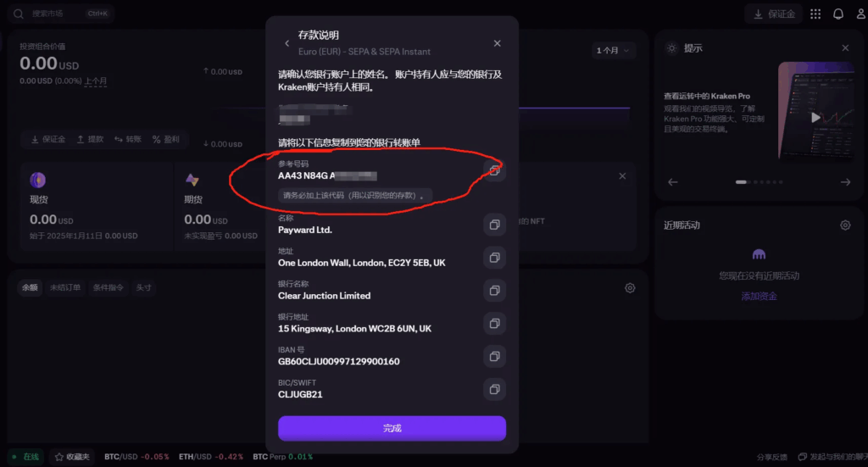Switch to the 未结订单 tab
Screen dimensions: 868x467
coord(64,287)
